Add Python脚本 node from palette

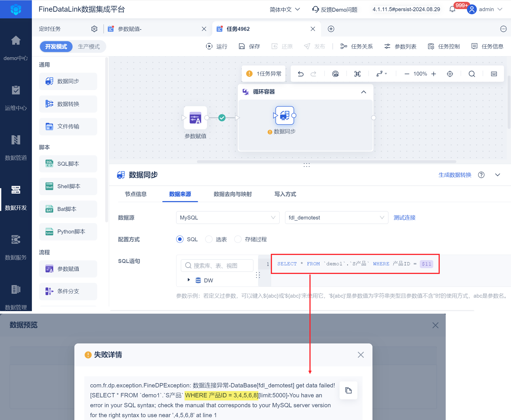point(68,232)
